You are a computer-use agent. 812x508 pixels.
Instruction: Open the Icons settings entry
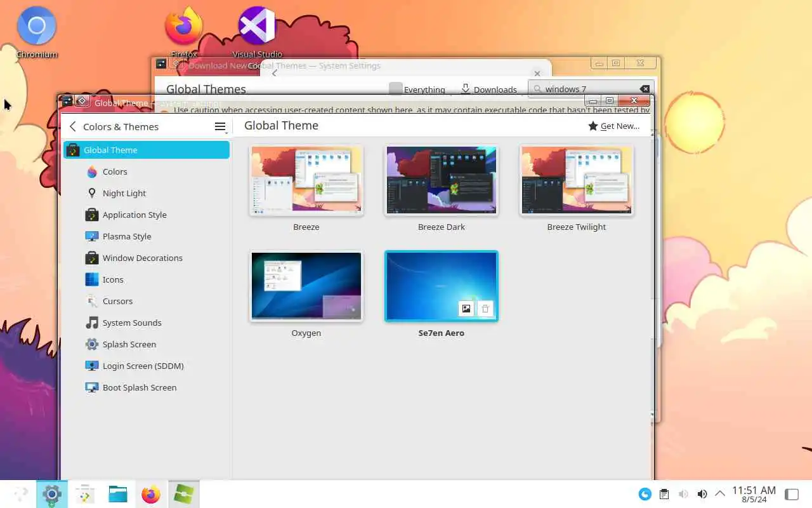[x=147, y=279]
